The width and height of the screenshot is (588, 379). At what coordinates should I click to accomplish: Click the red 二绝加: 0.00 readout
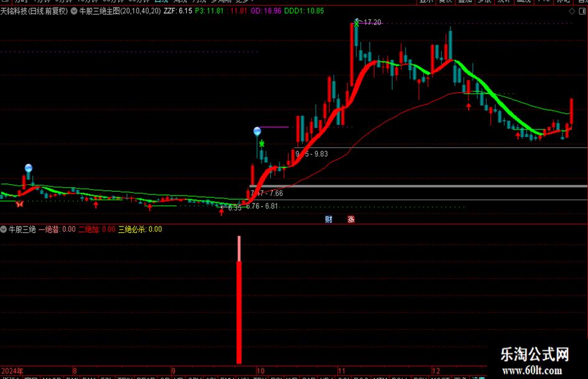click(x=96, y=229)
